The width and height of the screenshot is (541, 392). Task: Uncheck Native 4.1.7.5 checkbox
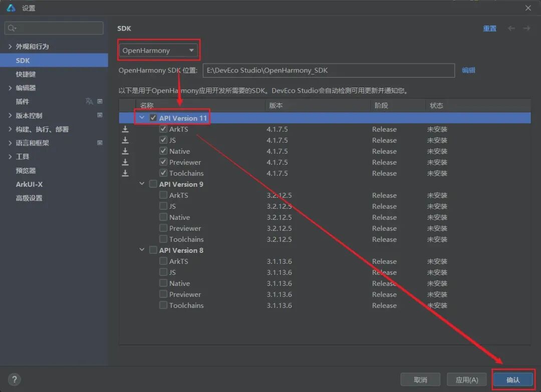coord(163,151)
